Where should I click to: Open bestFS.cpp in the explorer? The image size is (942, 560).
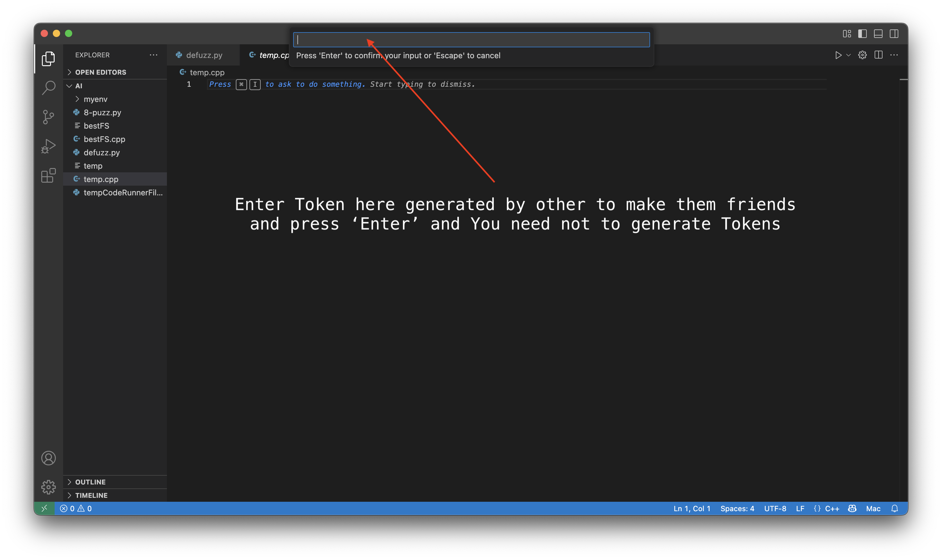pos(104,139)
